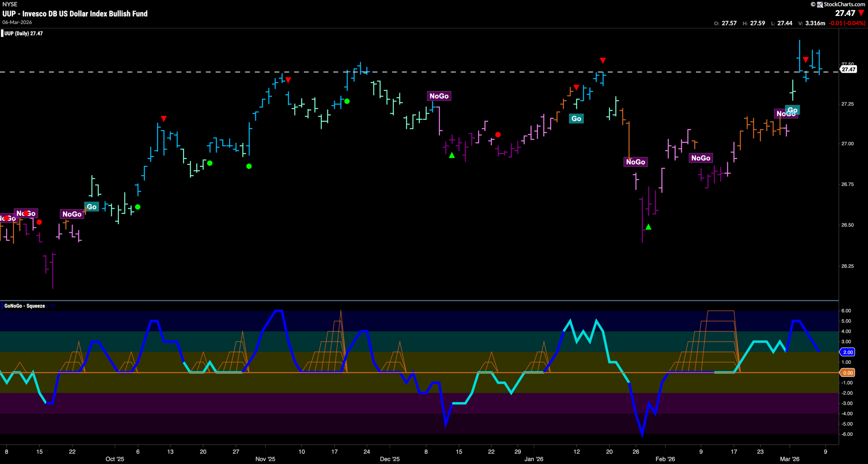Click the change value -0.01 (-0.04%)
This screenshot has height=464, width=868.
(x=847, y=23)
